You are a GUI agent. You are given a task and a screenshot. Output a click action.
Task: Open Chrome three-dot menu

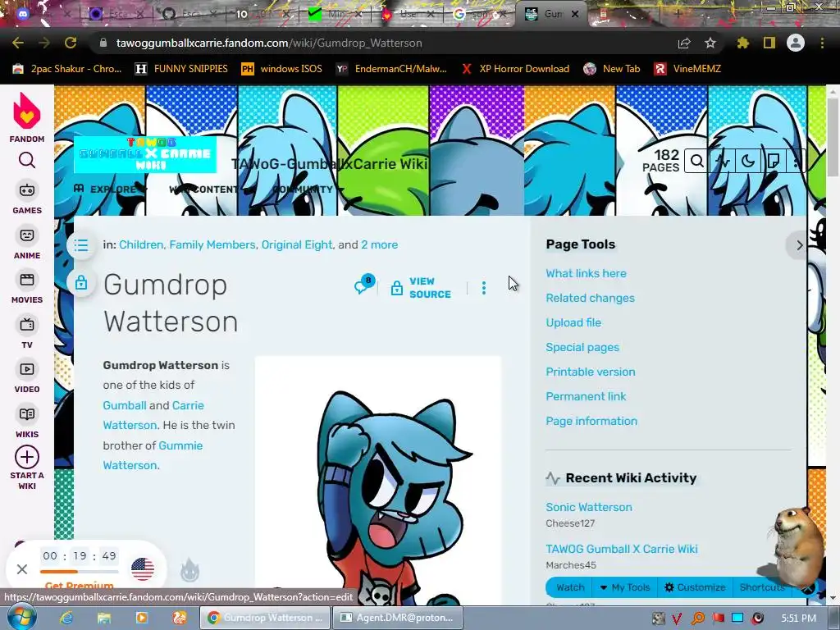822,43
